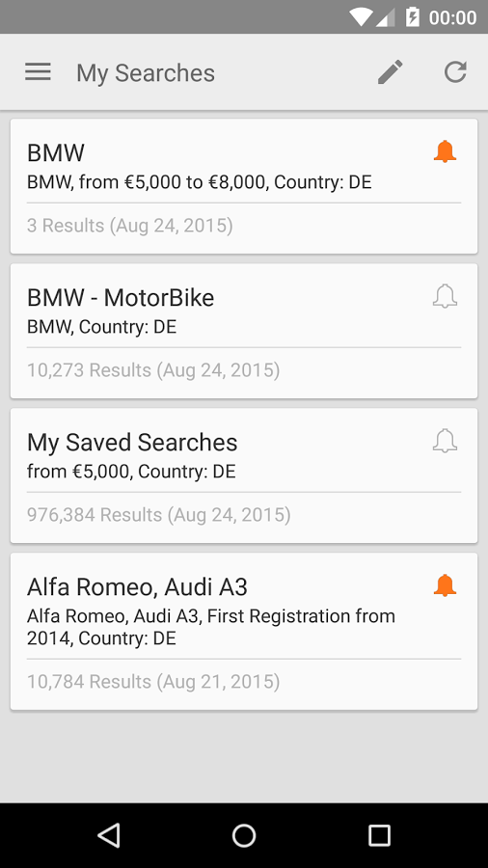Turn off Alfa Romeo, Audi A3 alert bell
488x868 pixels.
pos(445,585)
